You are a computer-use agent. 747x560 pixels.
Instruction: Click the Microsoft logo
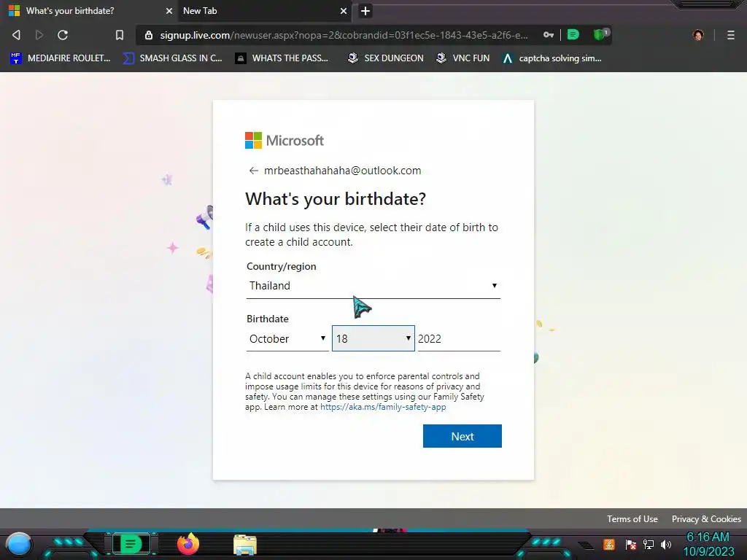(285, 141)
